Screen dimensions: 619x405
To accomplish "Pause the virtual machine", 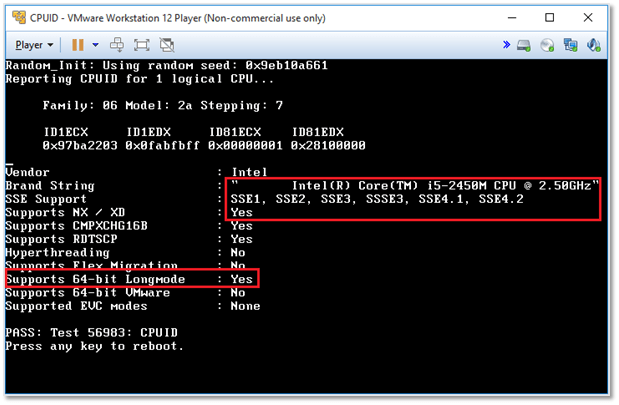I will click(x=78, y=45).
